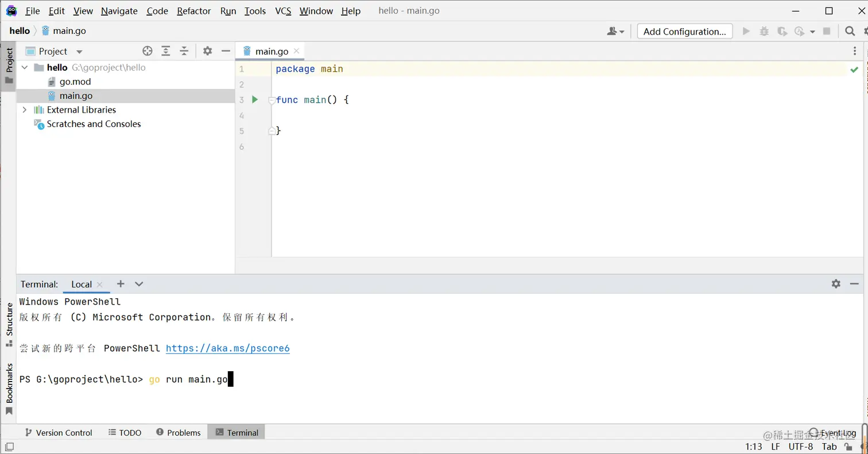This screenshot has width=868, height=454.
Task: Click the green run gutter arrow on line 3
Action: point(255,100)
